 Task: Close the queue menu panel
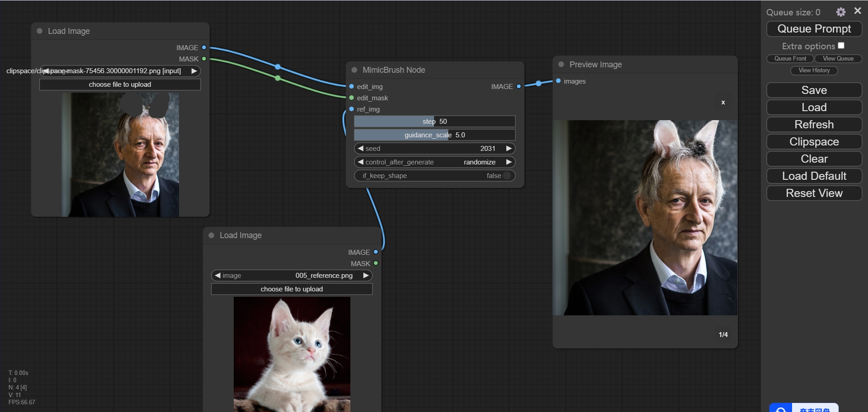(x=858, y=11)
